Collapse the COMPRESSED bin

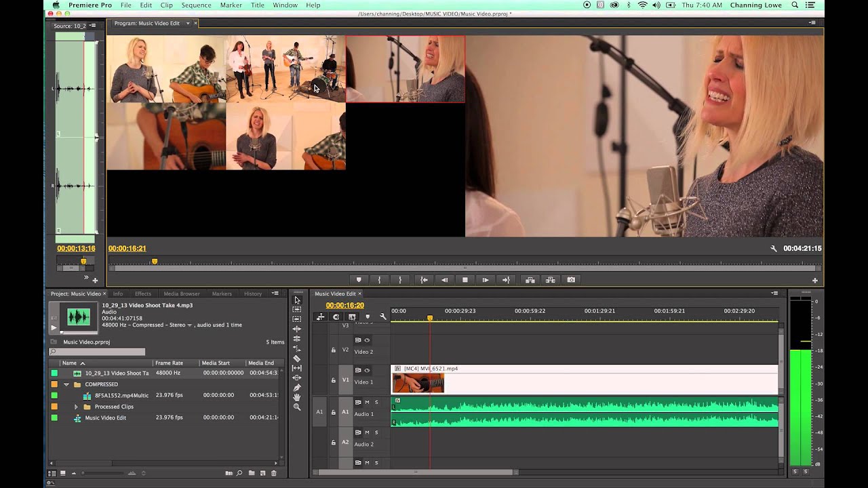[x=66, y=384]
